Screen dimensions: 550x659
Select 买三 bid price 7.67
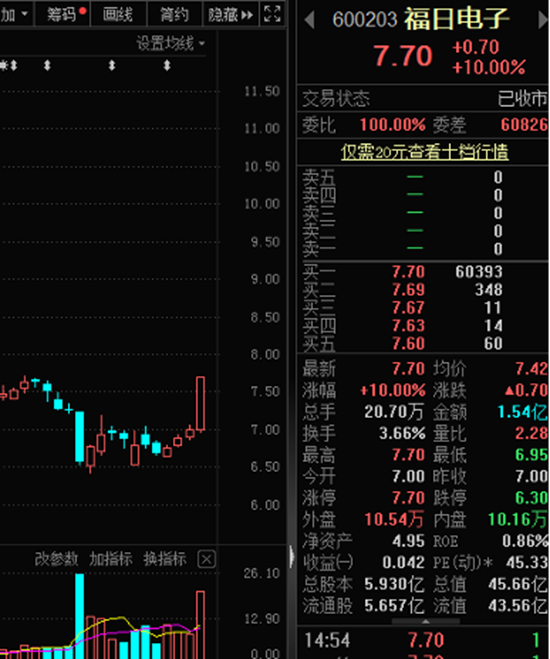[x=408, y=308]
